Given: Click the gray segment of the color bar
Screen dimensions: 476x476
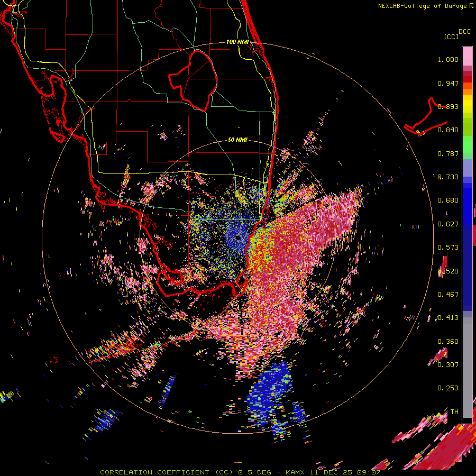Looking at the screenshot, I should click(x=467, y=368).
